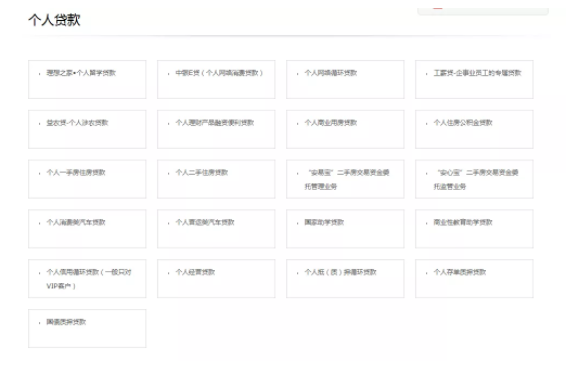Click 个人一手房住房贷款 link

[x=76, y=173]
